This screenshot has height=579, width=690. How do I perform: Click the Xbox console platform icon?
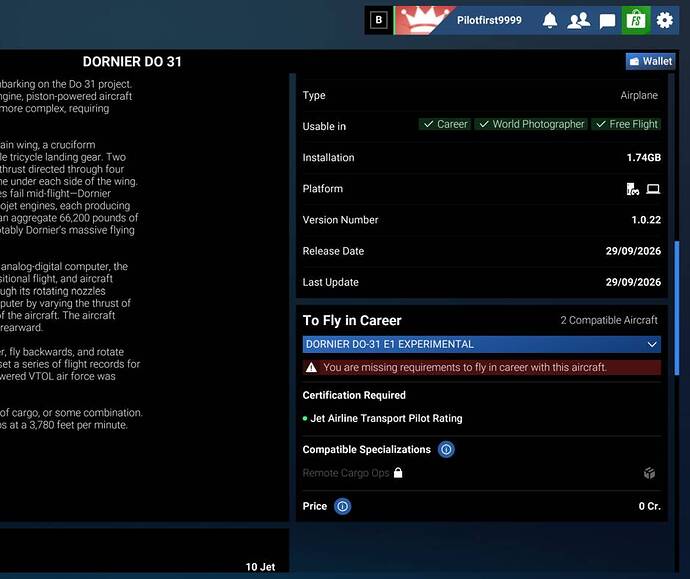click(x=633, y=189)
